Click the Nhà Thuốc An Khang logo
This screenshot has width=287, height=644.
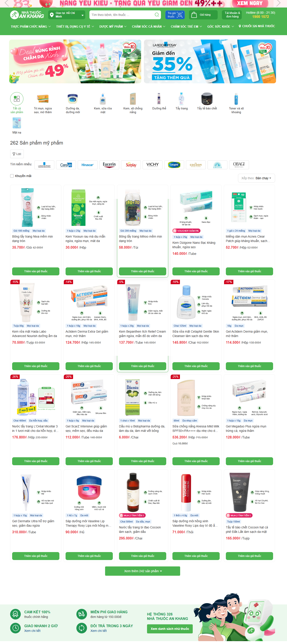(27, 15)
